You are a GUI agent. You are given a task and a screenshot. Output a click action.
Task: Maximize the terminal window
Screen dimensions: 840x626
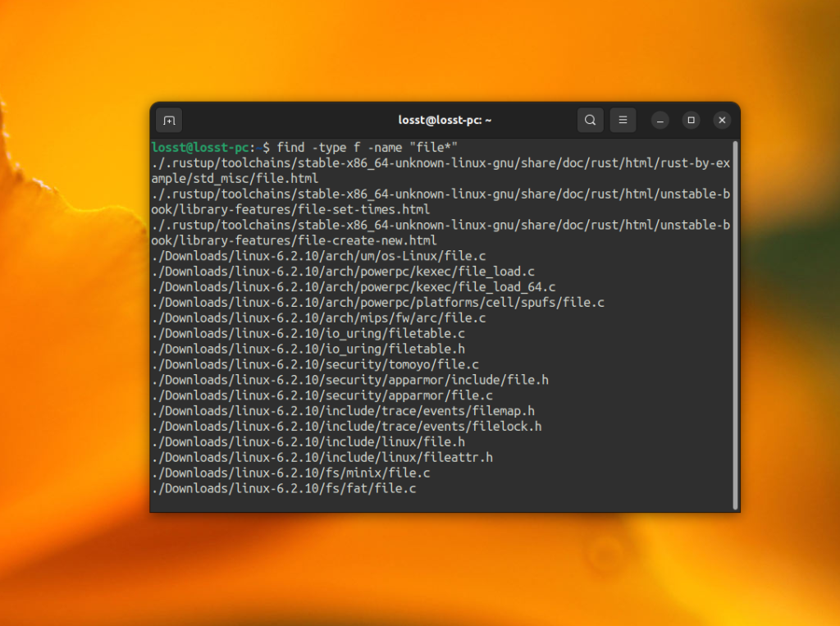tap(691, 120)
